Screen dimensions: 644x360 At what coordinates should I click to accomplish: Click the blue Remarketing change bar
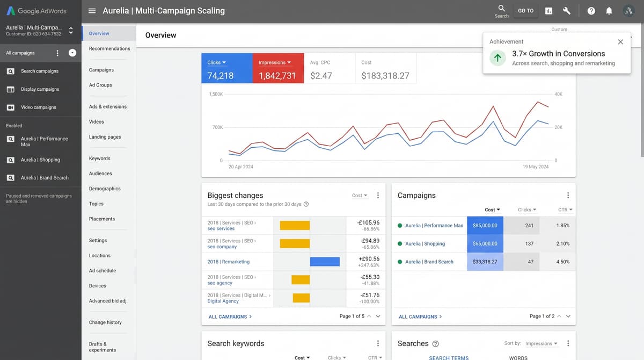(x=325, y=262)
